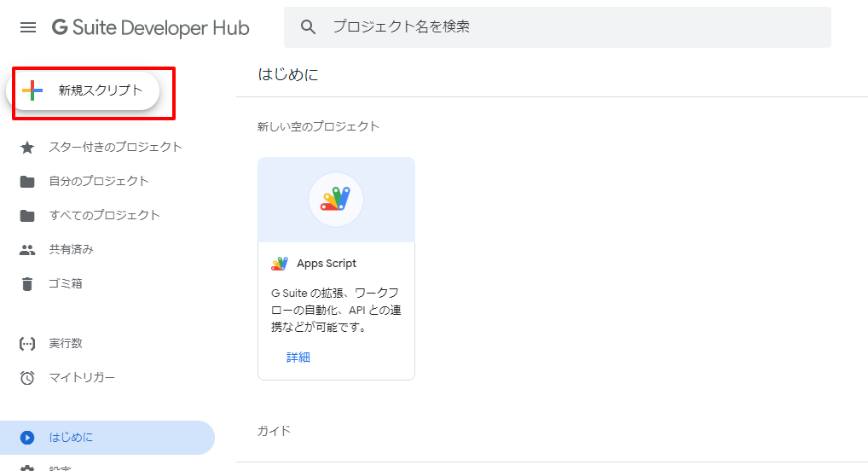The width and height of the screenshot is (868, 471).
Task: Click the colorful plus icon
Action: (32, 90)
